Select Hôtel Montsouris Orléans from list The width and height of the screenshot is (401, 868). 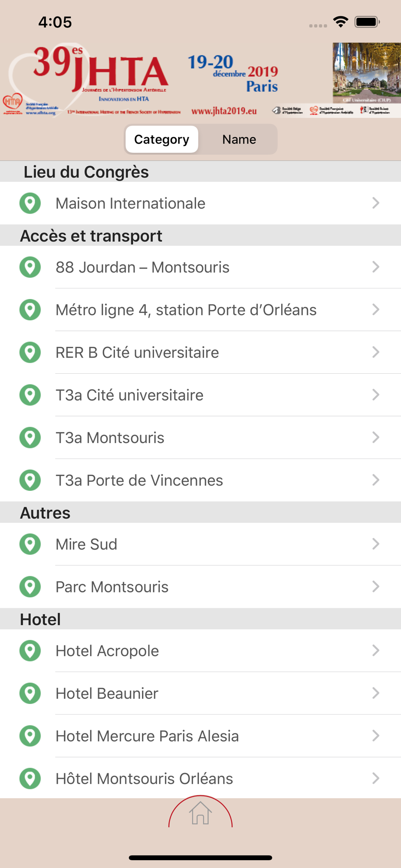point(144,779)
